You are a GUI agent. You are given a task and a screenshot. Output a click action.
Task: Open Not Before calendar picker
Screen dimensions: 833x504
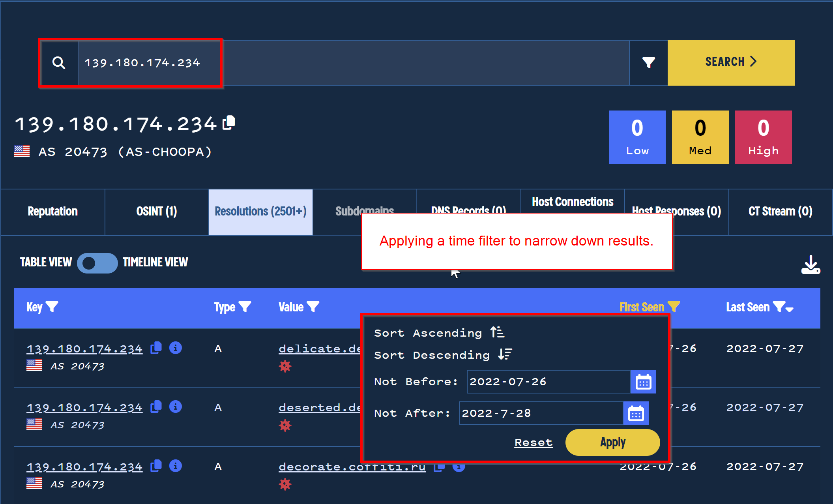[x=643, y=382]
